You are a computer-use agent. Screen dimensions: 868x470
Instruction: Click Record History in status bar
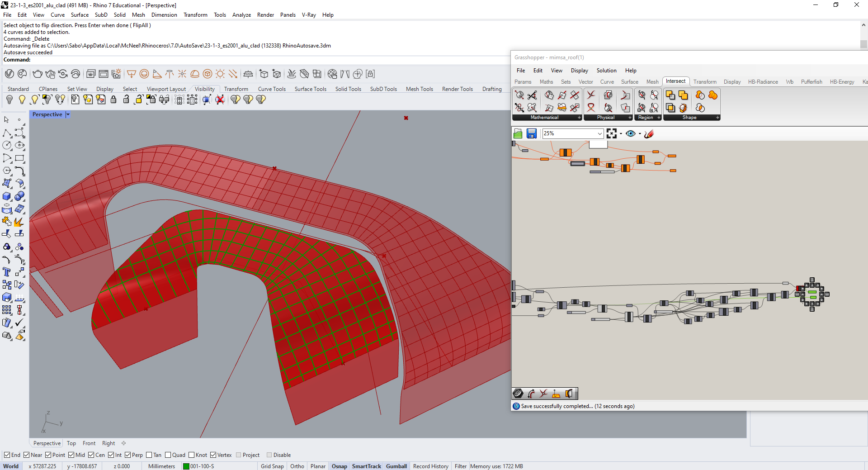[430, 466]
